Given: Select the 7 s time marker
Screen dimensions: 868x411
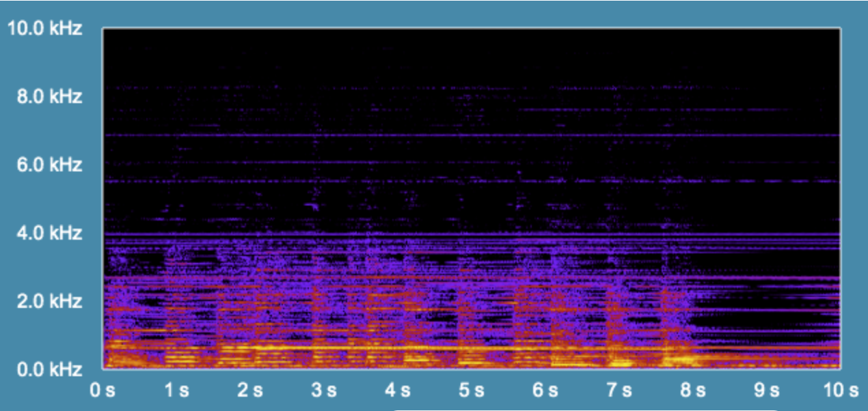Looking at the screenshot, I should pyautogui.click(x=619, y=391).
